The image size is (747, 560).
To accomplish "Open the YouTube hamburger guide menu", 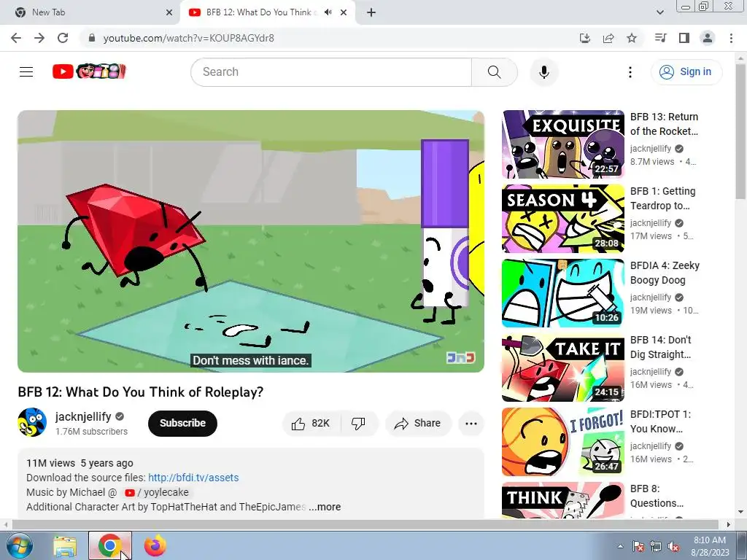I will [26, 72].
